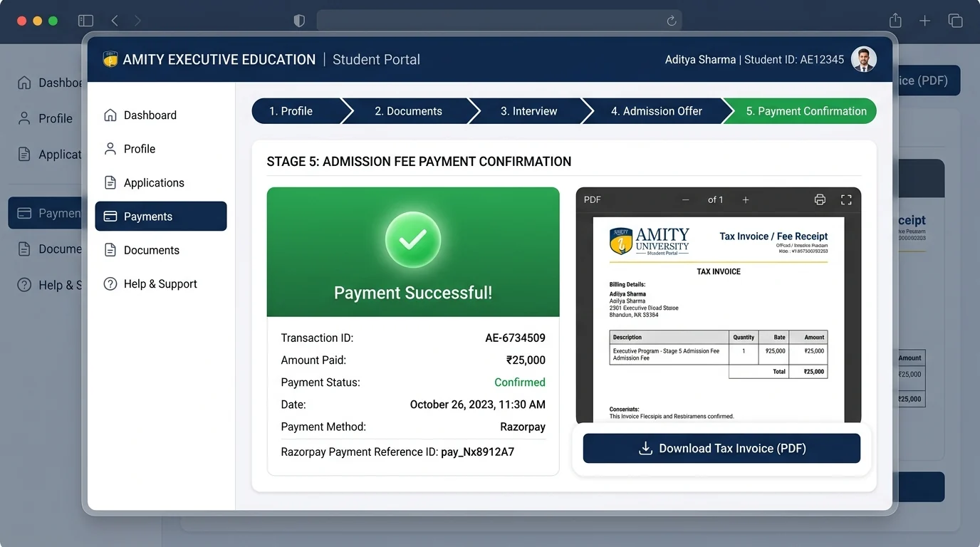Click the PDF viewer print icon
This screenshot has height=547, width=980.
point(820,200)
